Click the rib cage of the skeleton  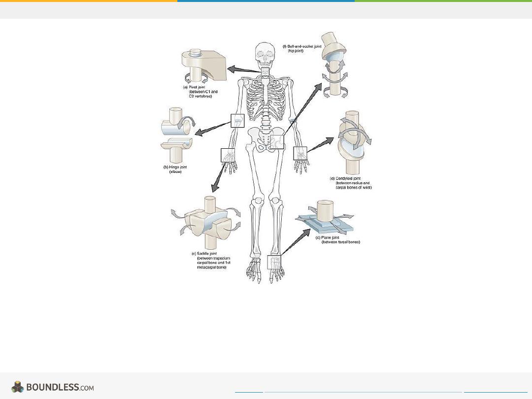coord(265,100)
